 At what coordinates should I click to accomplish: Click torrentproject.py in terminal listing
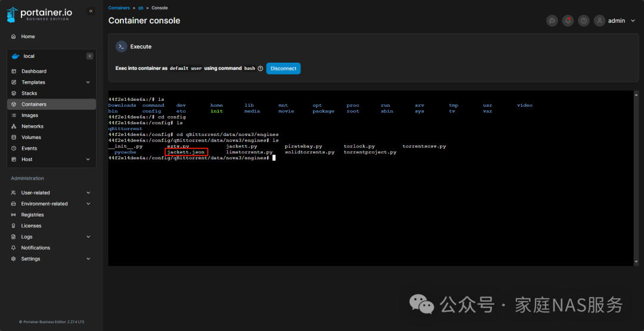[370, 152]
